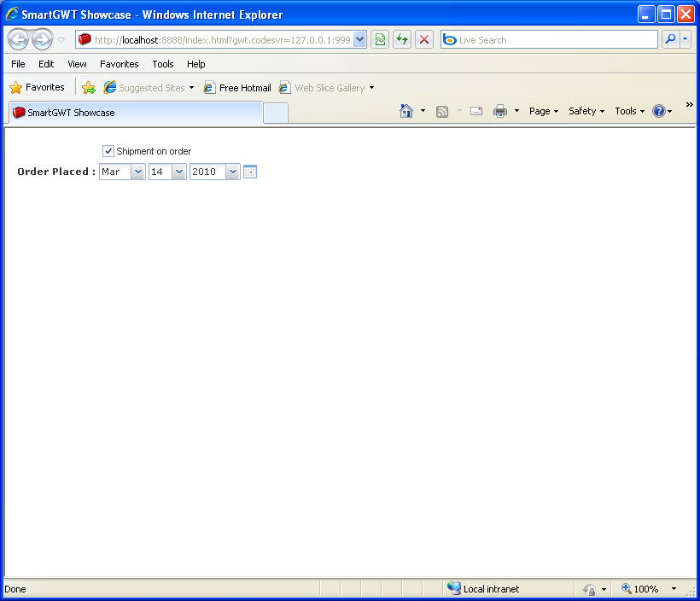Expand the Home button dropdown arrow
This screenshot has height=601, width=700.
(x=423, y=111)
